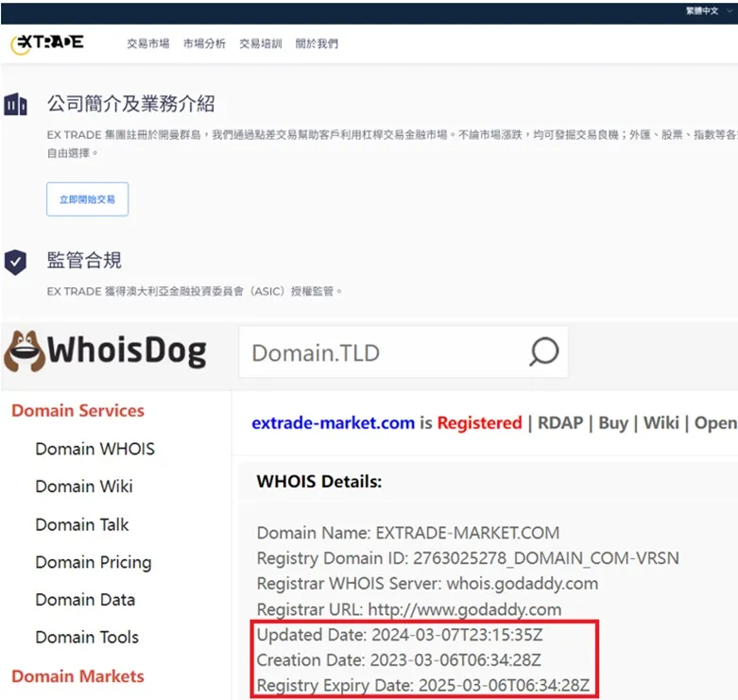Click the WhoisDog dog logo
Screen dimensions: 738x700
pos(25,351)
